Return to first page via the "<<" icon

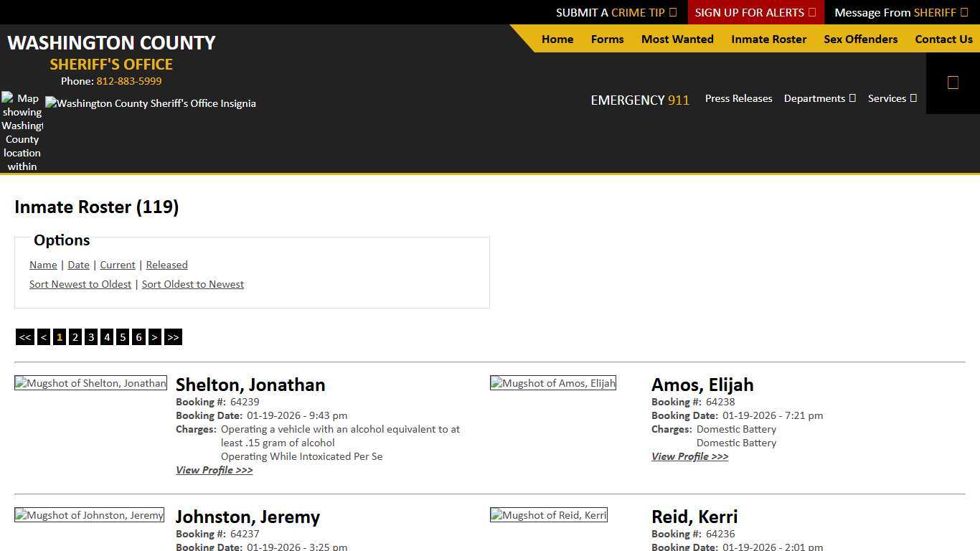tap(25, 336)
